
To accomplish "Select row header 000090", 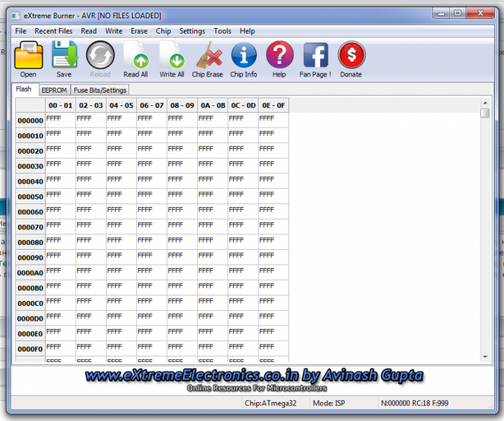I will point(31,258).
